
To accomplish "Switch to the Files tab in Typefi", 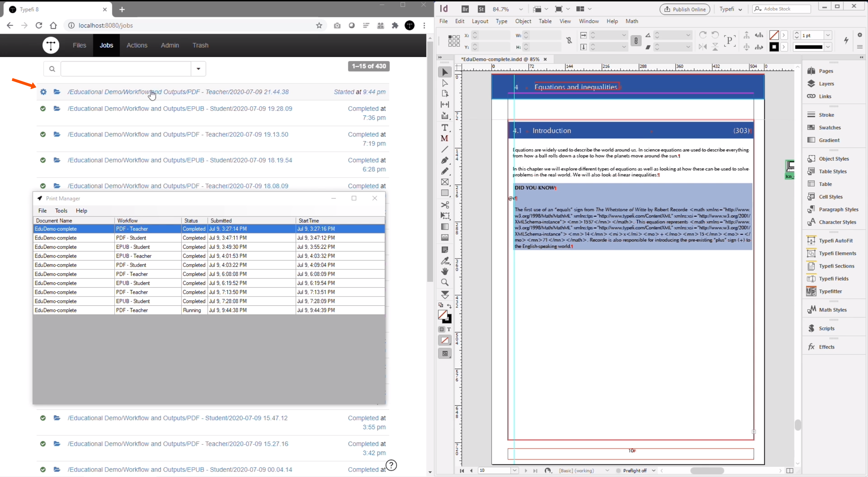I will click(x=79, y=45).
